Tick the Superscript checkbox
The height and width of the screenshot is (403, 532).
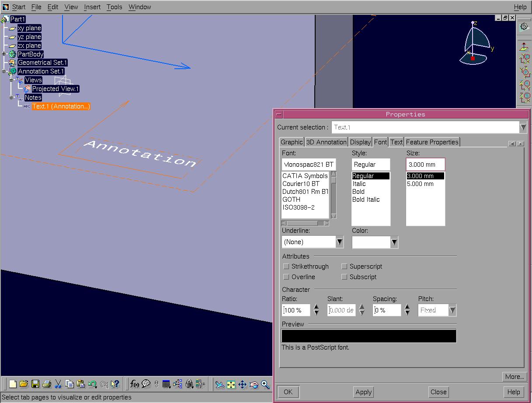[344, 266]
